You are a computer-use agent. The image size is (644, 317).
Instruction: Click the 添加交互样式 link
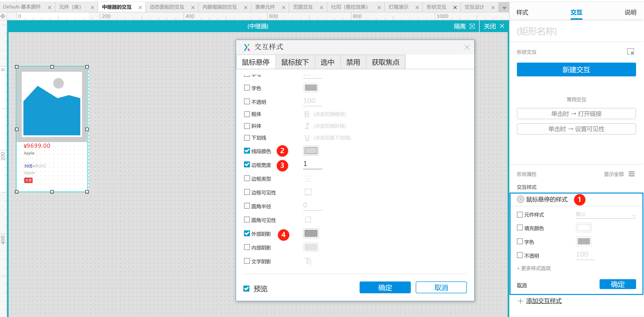tap(544, 301)
